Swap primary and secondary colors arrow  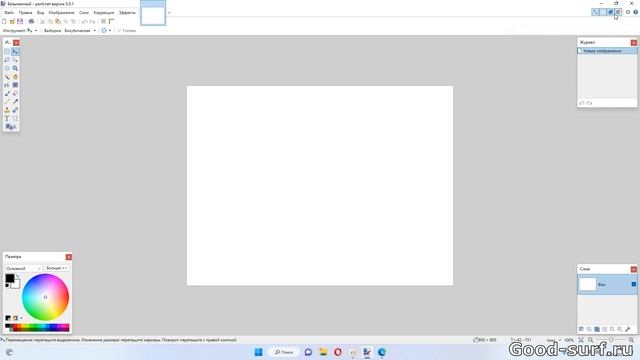click(17, 276)
